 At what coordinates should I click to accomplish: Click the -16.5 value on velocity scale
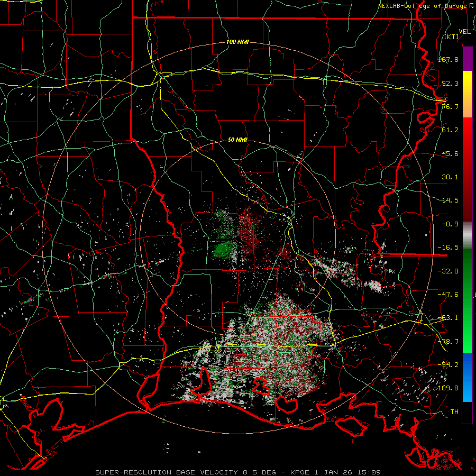(x=448, y=248)
